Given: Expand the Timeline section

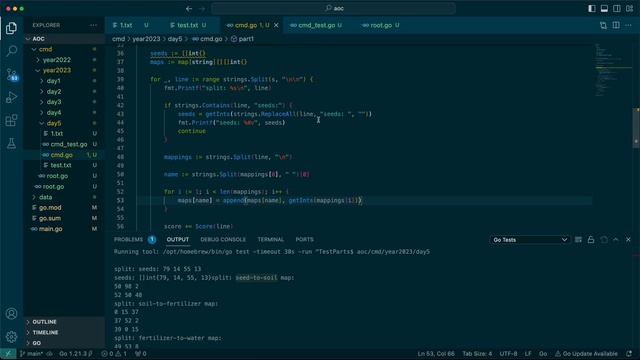Looking at the screenshot, I should (x=63, y=333).
